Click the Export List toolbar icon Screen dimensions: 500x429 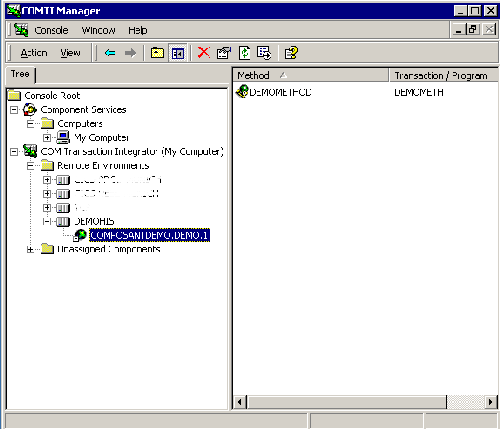(264, 53)
